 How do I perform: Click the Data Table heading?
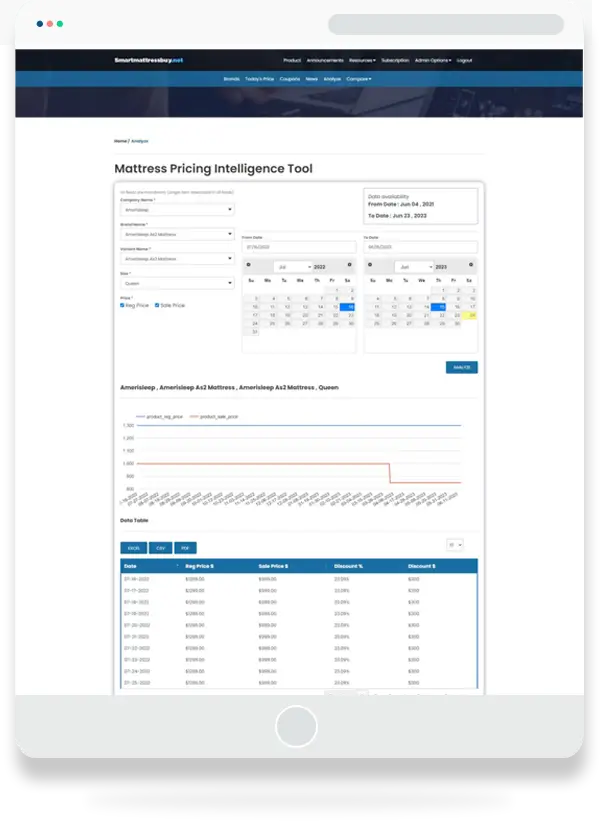click(x=134, y=520)
